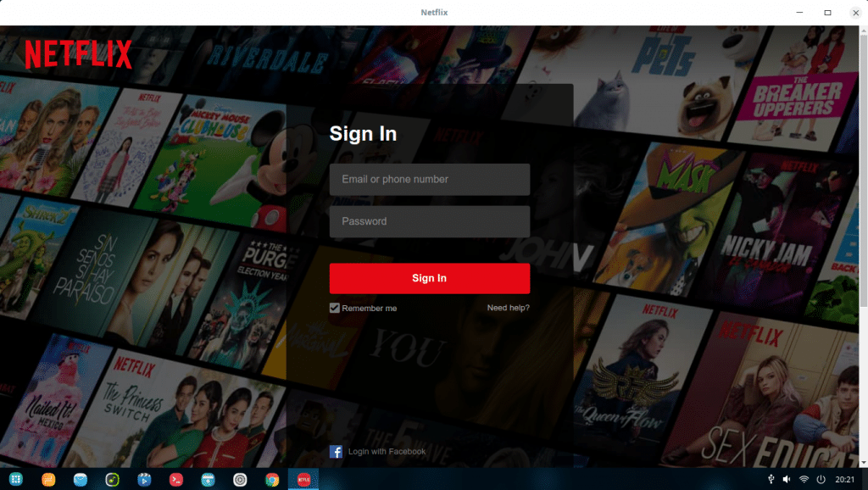Select the active Netflix taskbar icon
The height and width of the screenshot is (490, 868).
pyautogui.click(x=303, y=480)
